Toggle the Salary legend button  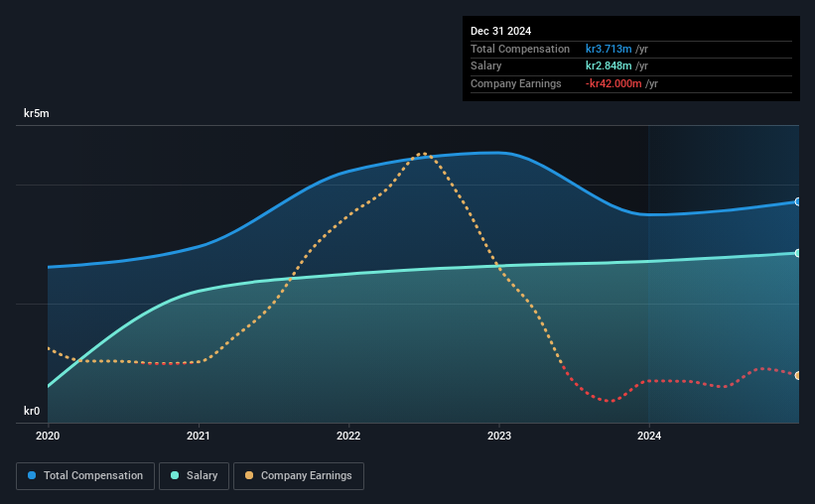pyautogui.click(x=194, y=476)
